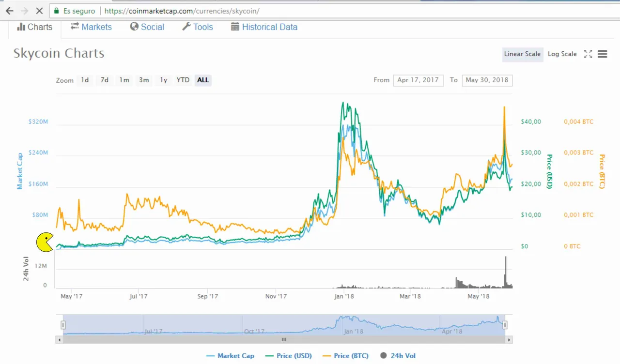Screen dimensions: 620x364
Task: Toggle fullscreen chart view icon
Action: pyautogui.click(x=588, y=54)
